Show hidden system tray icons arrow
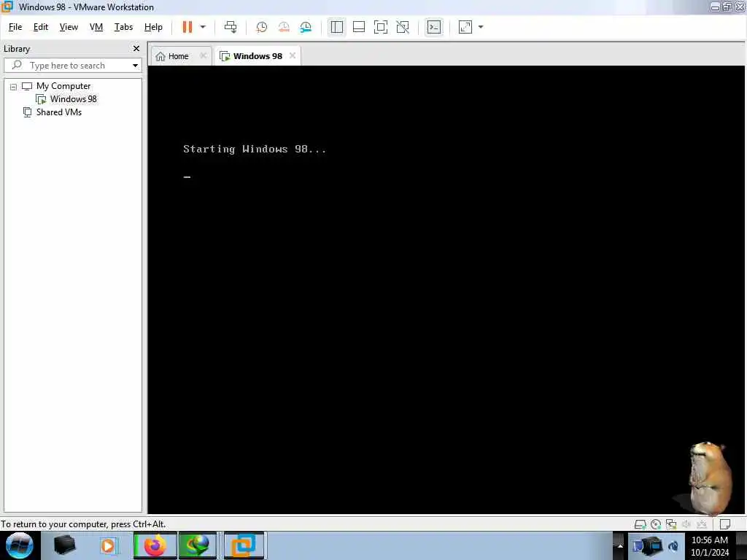Image resolution: width=747 pixels, height=560 pixels. point(620,546)
